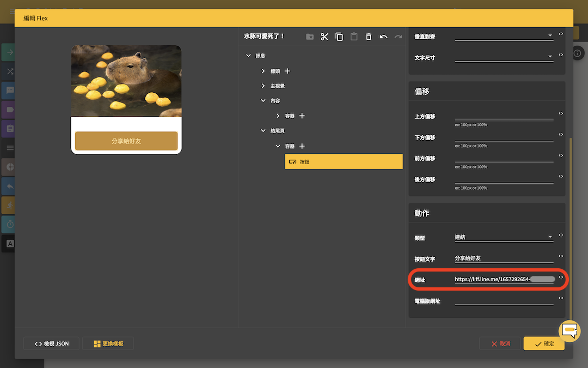The width and height of the screenshot is (588, 368).
Task: Click the 檢視 JSON button
Action: [51, 343]
